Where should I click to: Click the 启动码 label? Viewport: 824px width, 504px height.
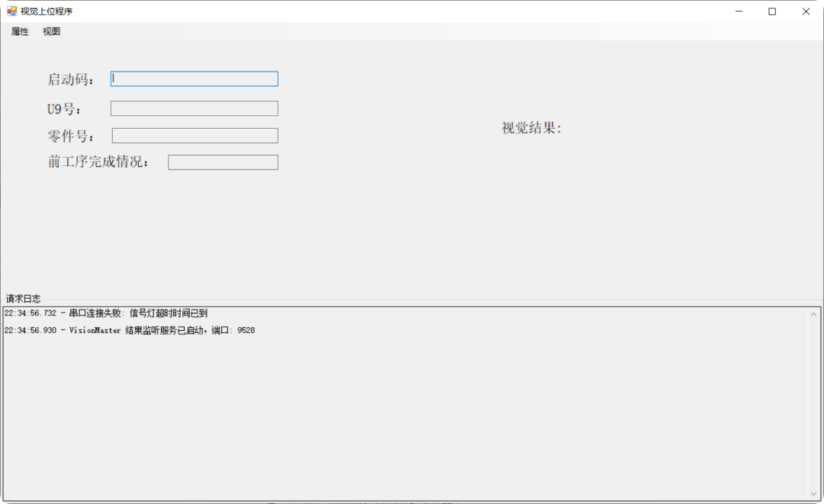[x=71, y=79]
